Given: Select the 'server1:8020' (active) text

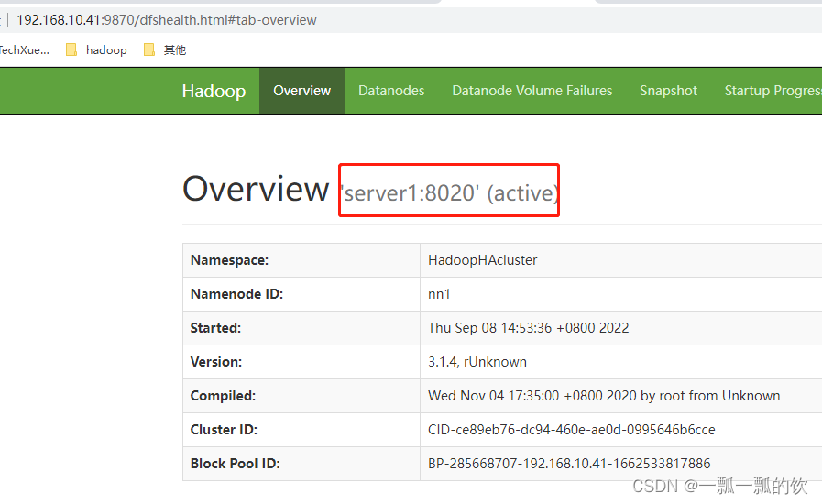Looking at the screenshot, I should [x=449, y=193].
